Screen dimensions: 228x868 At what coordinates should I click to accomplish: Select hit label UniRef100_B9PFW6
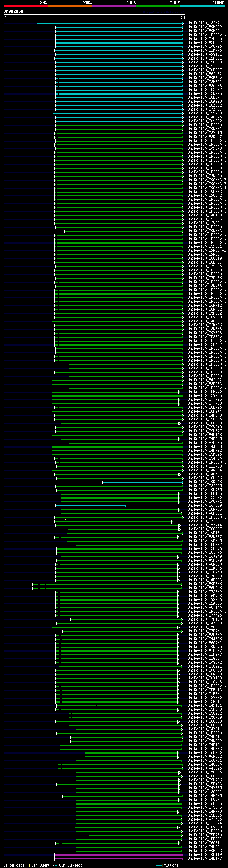[204, 584]
